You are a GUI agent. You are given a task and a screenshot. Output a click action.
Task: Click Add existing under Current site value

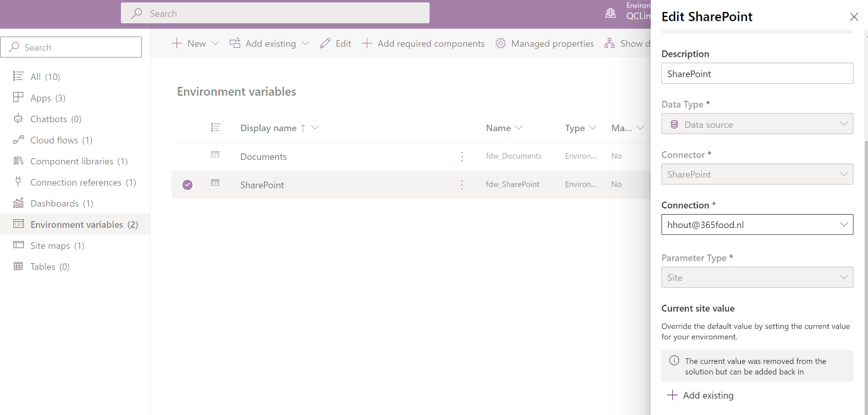(700, 395)
